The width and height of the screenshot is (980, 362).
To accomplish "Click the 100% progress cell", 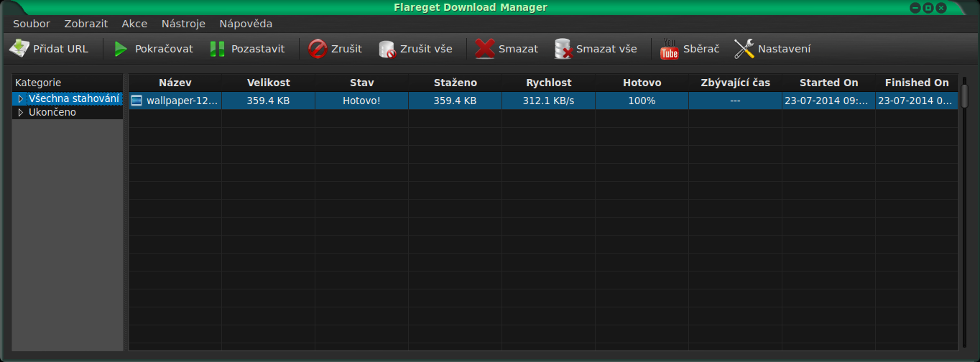I will [642, 101].
